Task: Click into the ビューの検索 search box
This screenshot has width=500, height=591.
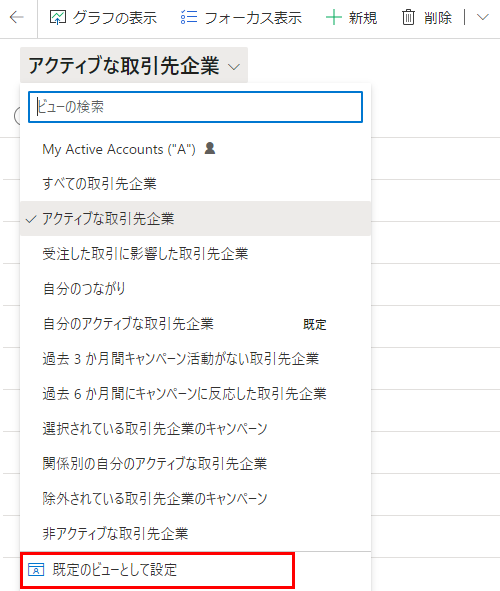Action: pyautogui.click(x=195, y=107)
